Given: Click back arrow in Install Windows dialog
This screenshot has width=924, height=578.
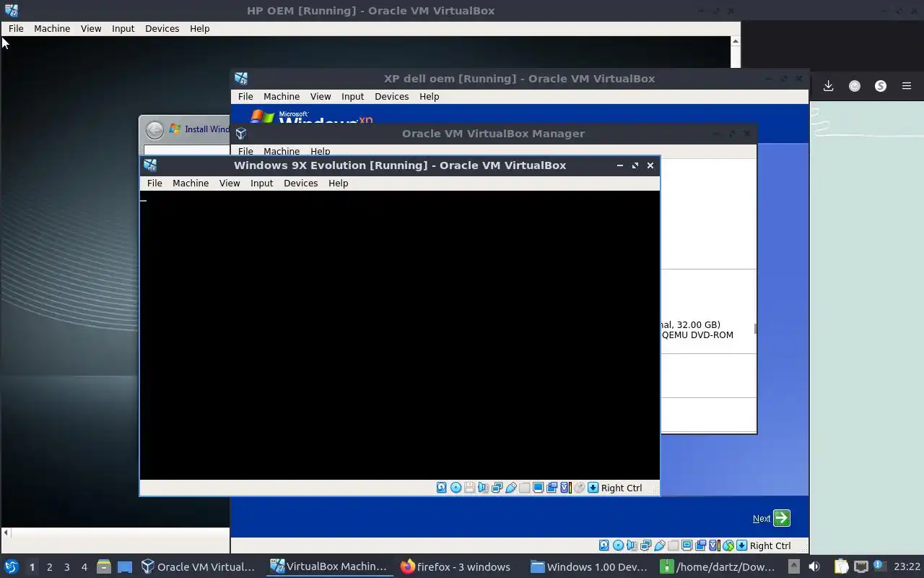Looking at the screenshot, I should pos(154,129).
